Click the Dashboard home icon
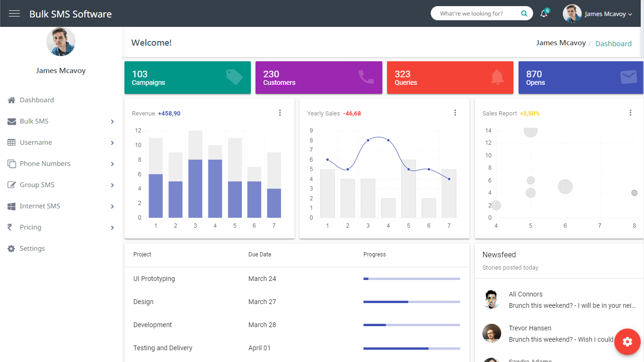Viewport: 644px width, 362px height. (x=11, y=100)
